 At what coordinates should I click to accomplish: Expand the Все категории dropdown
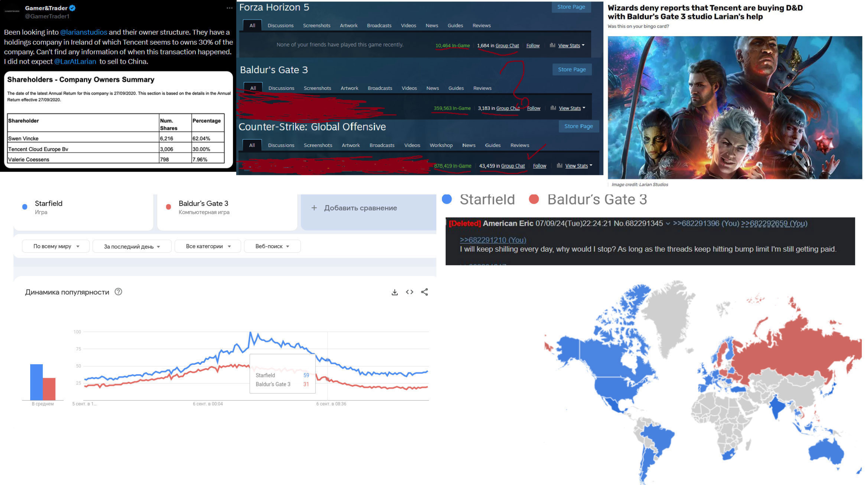pyautogui.click(x=208, y=246)
